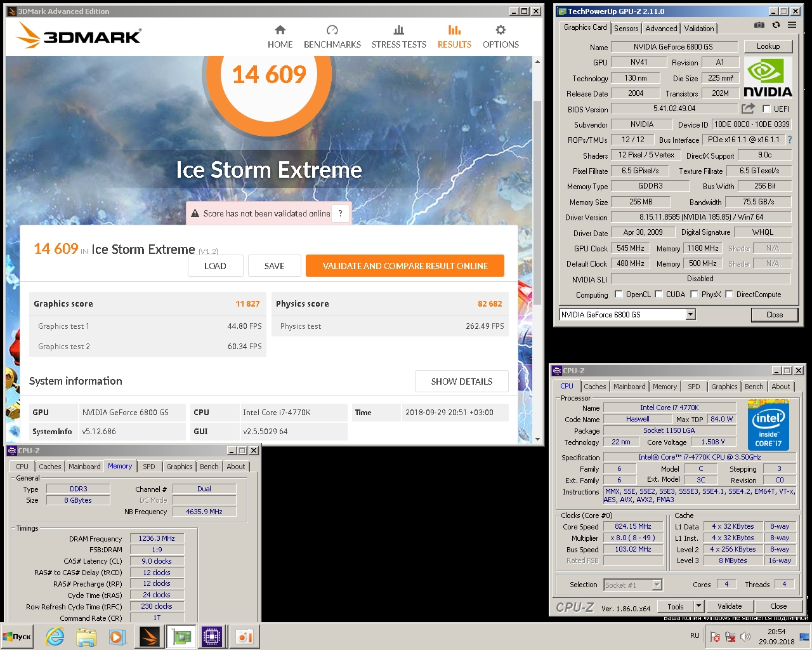The height and width of the screenshot is (650, 812).
Task: Switch to GPU-Z via taskbar icon
Action: point(181,637)
